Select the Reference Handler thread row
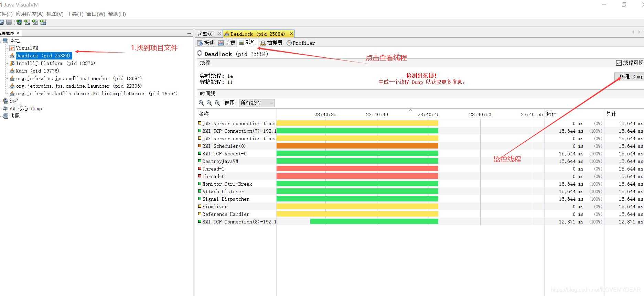 point(420,214)
